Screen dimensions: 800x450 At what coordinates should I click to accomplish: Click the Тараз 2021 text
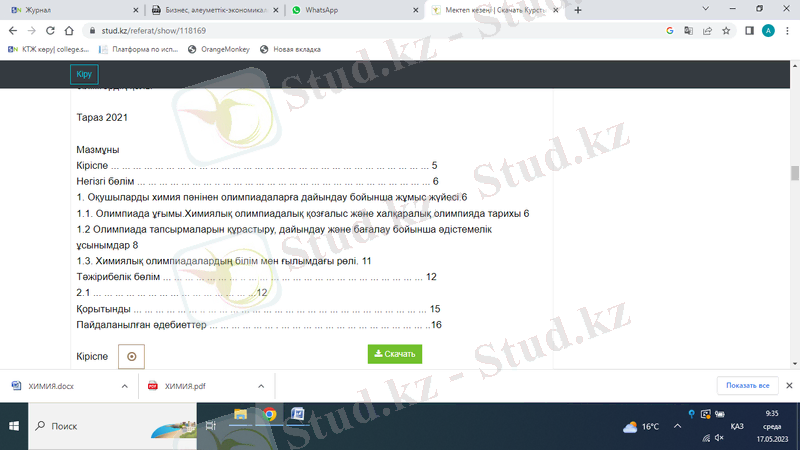[x=102, y=117]
